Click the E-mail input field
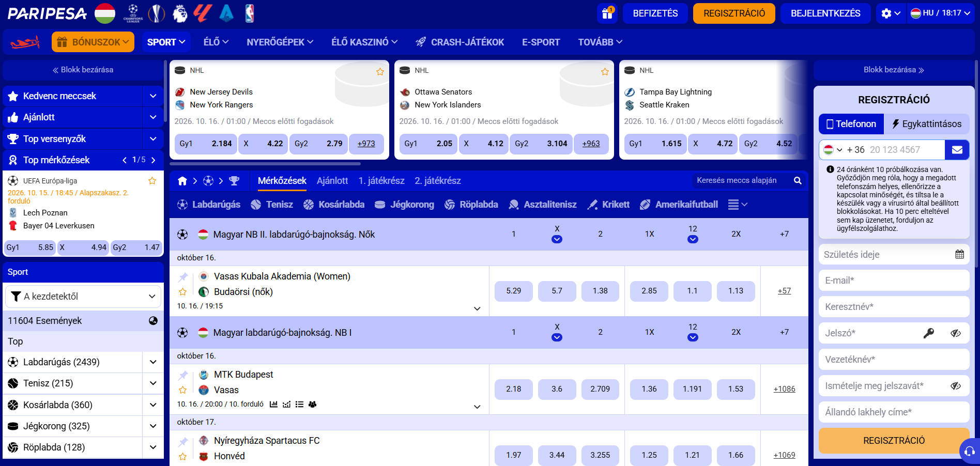Screen dimensions: 980x466 894,281
